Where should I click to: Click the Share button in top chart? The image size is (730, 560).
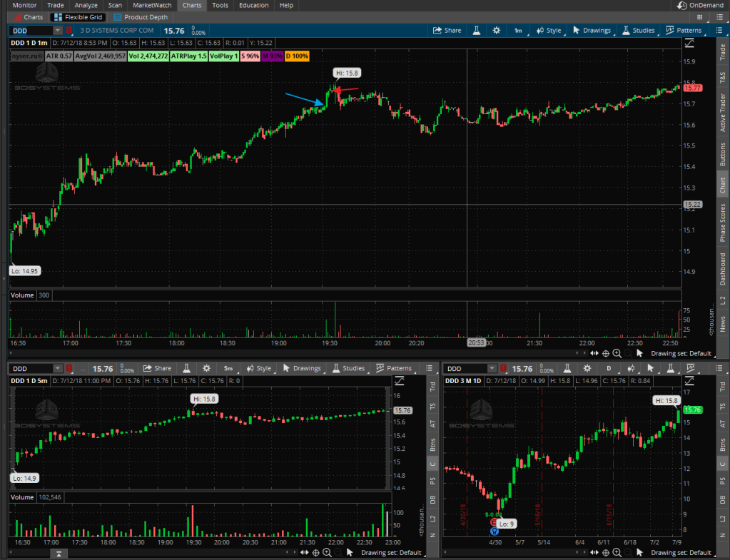[447, 31]
